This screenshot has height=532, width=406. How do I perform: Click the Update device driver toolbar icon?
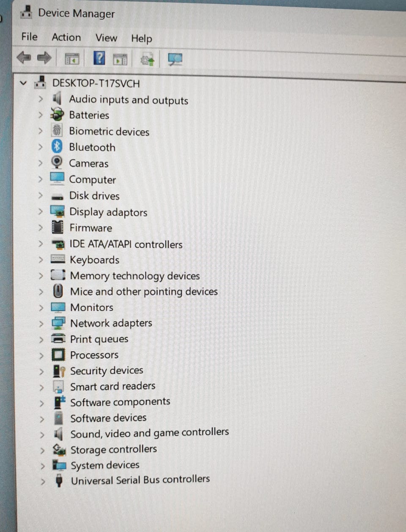point(147,60)
